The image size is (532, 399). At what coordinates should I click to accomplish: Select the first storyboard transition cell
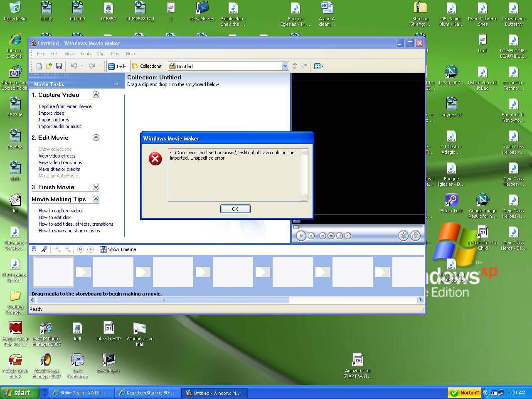[83, 272]
